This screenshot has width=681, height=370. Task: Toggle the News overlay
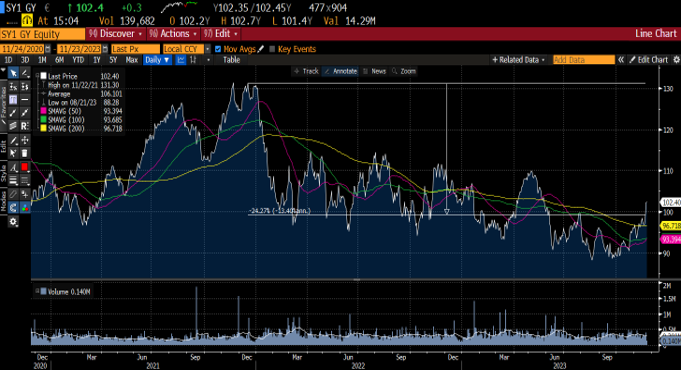[374, 71]
